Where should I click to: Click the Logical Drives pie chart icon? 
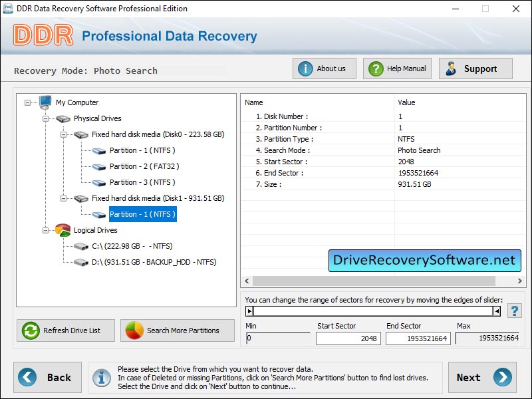63,230
